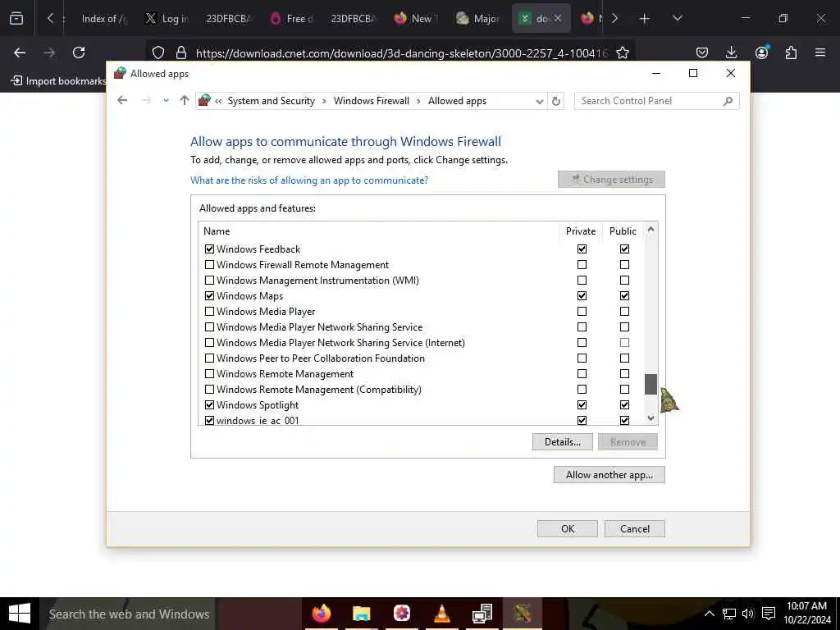Switch to the Index of tab
This screenshot has height=630, width=840.
103,19
